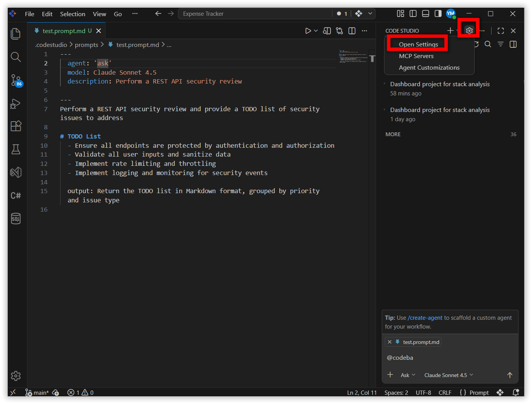The image size is (532, 404).
Task: Toggle the secondary side bar layout
Action: point(438,13)
